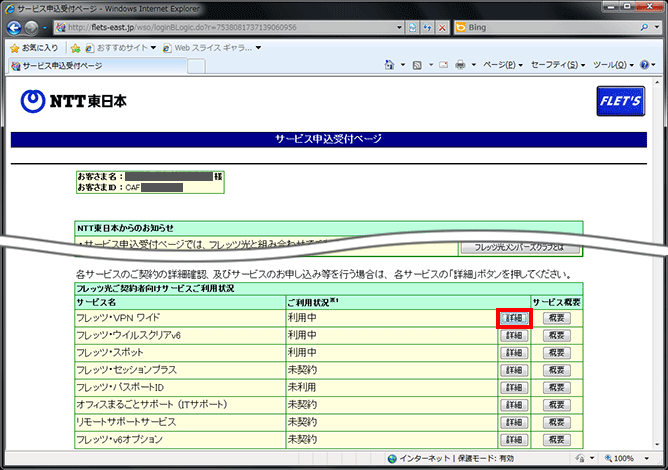Refresh the page with the refresh icon
This screenshot has height=470, width=668.
427,27
